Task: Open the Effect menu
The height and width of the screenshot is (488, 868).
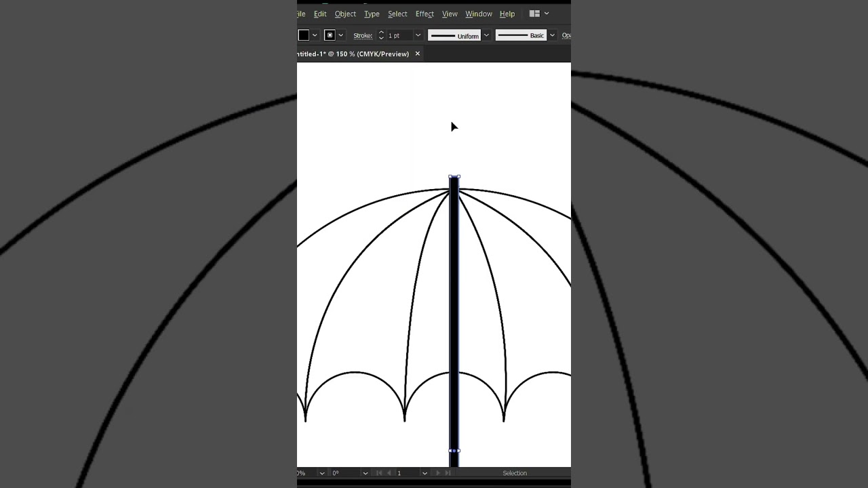Action: [x=425, y=14]
